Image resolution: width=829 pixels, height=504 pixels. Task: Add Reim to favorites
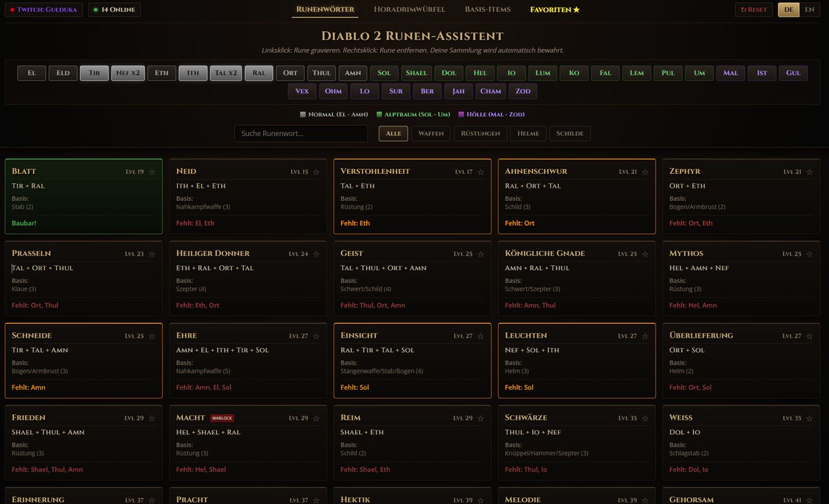480,418
